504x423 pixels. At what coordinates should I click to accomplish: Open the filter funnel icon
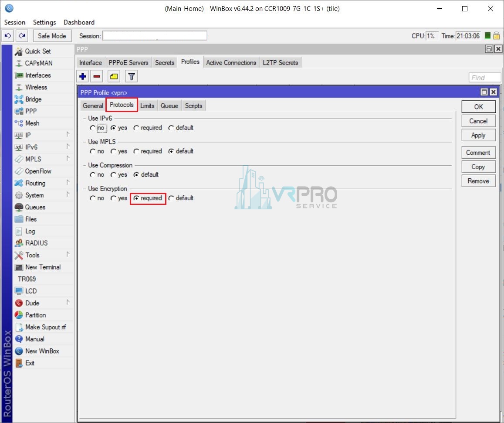(131, 77)
